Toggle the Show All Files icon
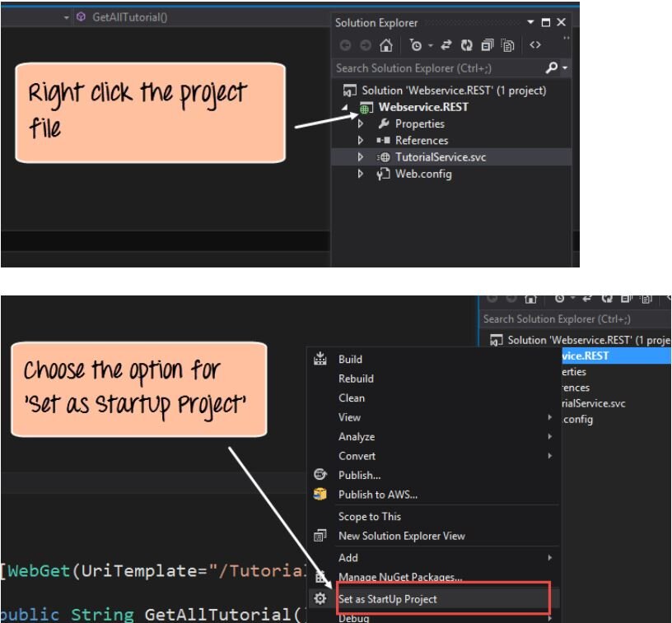The image size is (672, 623). [x=507, y=45]
